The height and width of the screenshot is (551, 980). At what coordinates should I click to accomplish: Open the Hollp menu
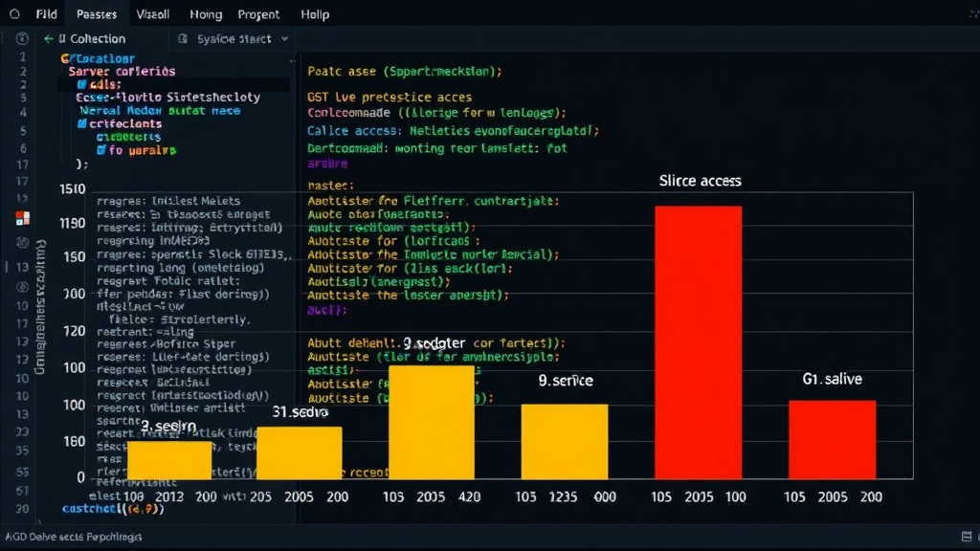point(315,14)
